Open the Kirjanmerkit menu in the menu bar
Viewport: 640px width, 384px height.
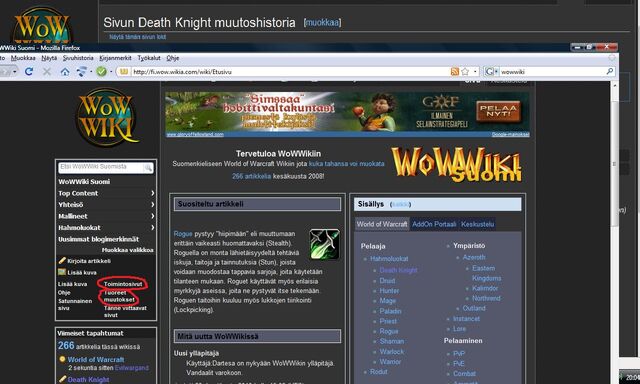(115, 58)
